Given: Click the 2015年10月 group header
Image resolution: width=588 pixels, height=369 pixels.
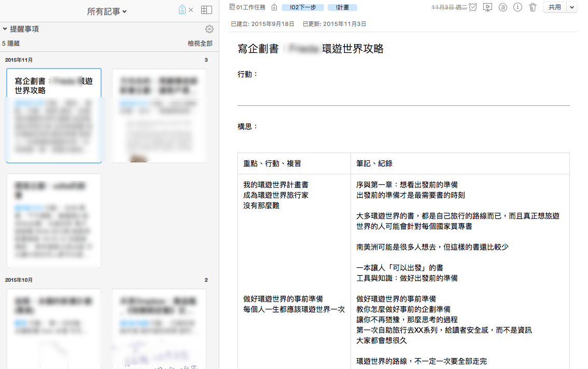Looking at the screenshot, I should point(19,280).
